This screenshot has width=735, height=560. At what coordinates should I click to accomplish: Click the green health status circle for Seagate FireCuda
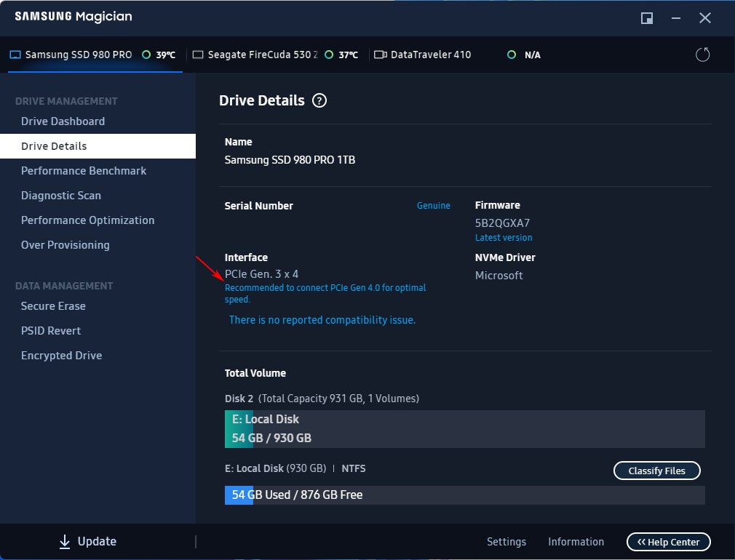pyautogui.click(x=329, y=55)
